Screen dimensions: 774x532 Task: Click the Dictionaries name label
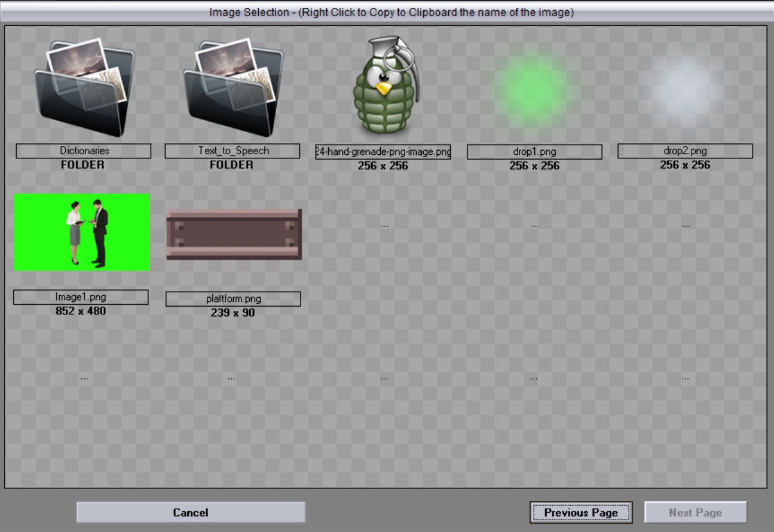tap(84, 151)
